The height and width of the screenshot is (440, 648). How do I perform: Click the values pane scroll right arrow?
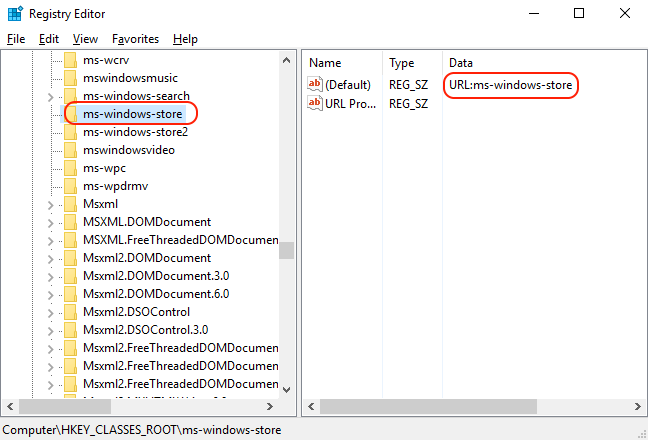tap(638, 407)
